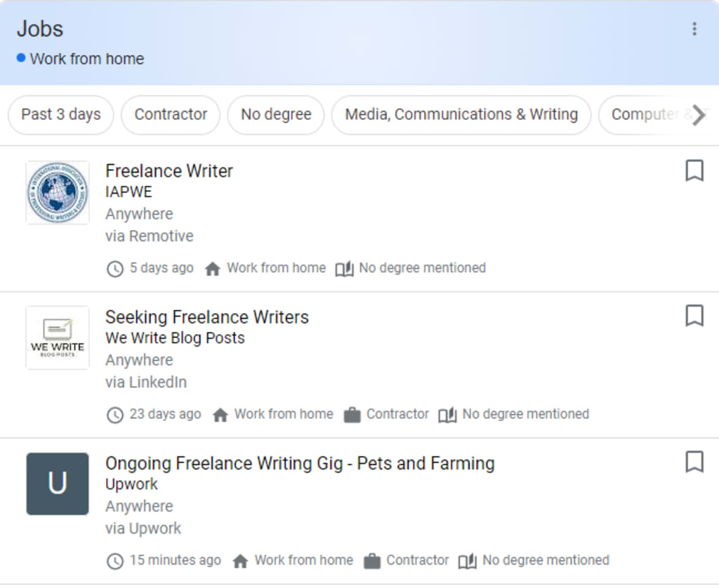
Task: Click the via LinkedIn source text
Action: click(146, 382)
